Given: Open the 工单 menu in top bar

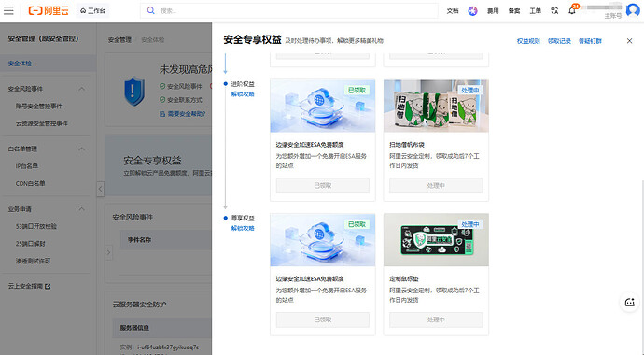Looking at the screenshot, I should (x=535, y=11).
